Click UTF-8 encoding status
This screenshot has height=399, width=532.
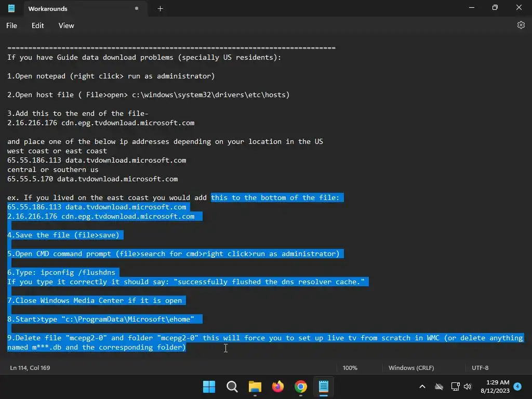[480, 368]
